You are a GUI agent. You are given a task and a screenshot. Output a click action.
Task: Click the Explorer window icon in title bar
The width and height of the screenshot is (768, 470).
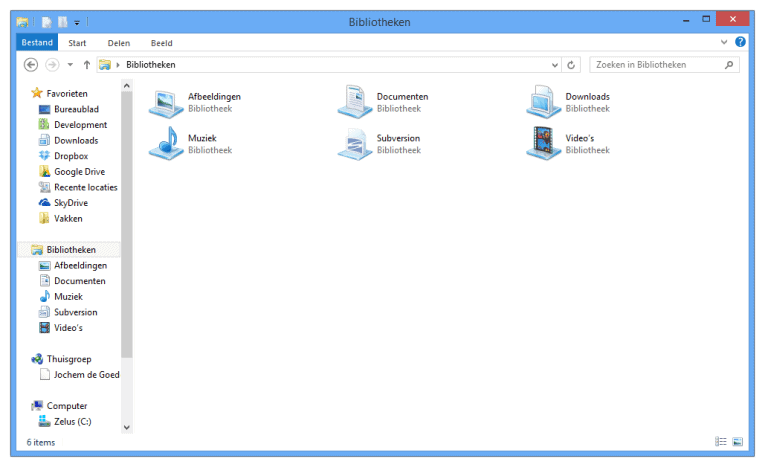22,22
